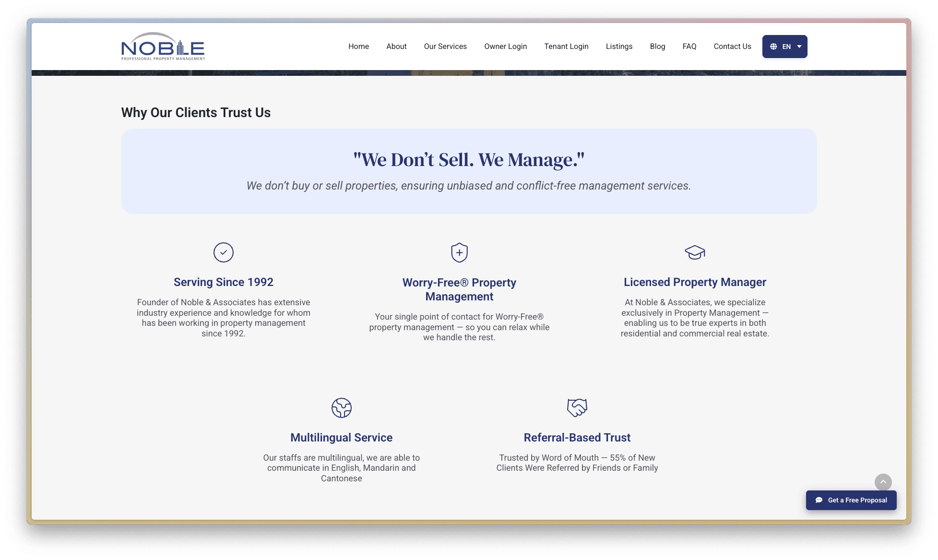Click the chat bubble icon on proposal button
The width and height of the screenshot is (938, 560).
819,500
